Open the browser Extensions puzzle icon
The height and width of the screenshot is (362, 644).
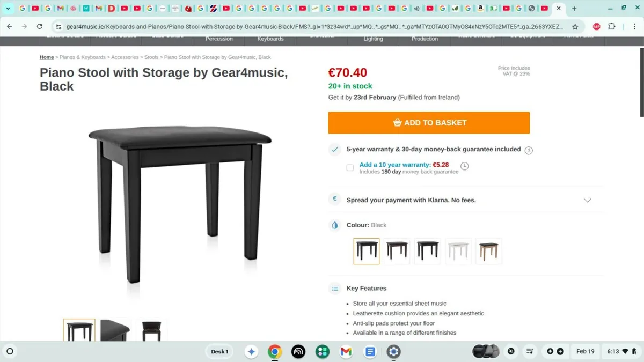611,26
